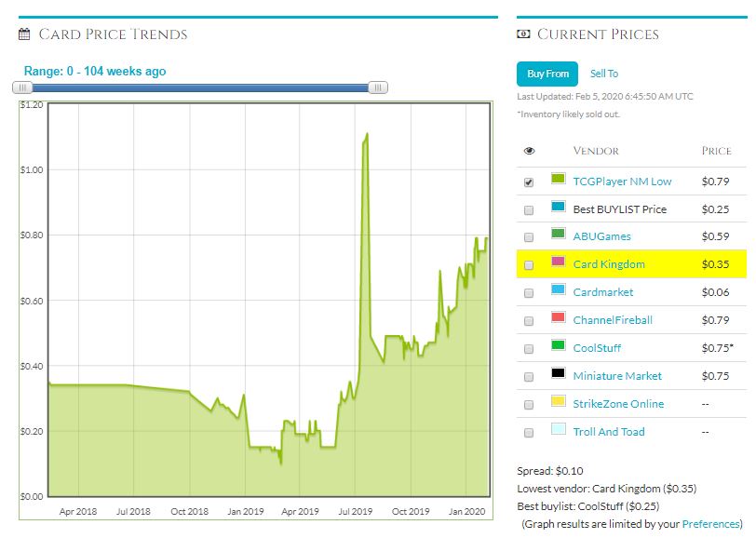Click the July 2019 price spike peak

368,134
